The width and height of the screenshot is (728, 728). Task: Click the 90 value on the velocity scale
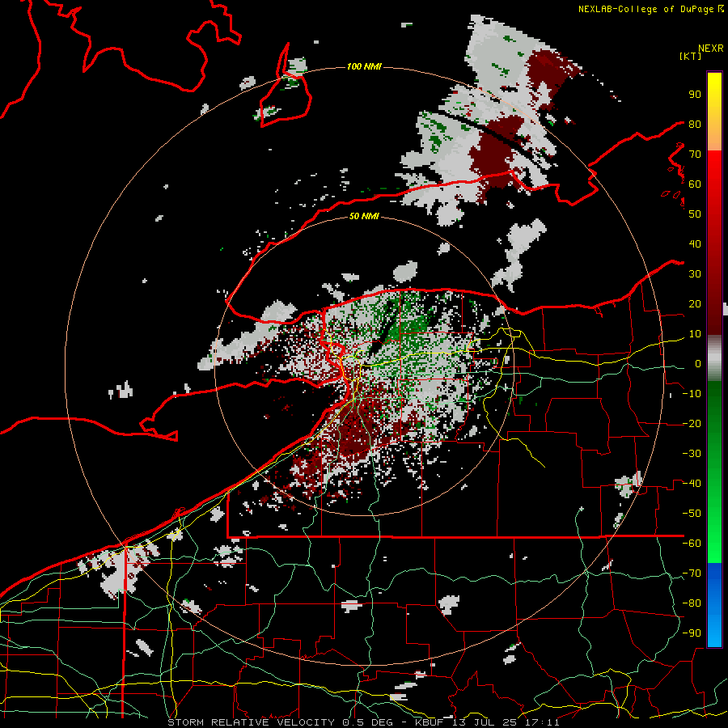695,95
